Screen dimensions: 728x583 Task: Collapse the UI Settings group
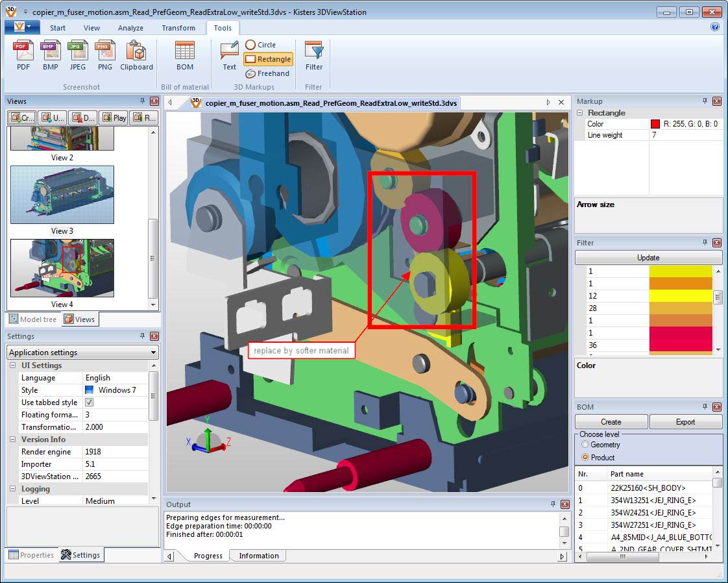coord(14,365)
